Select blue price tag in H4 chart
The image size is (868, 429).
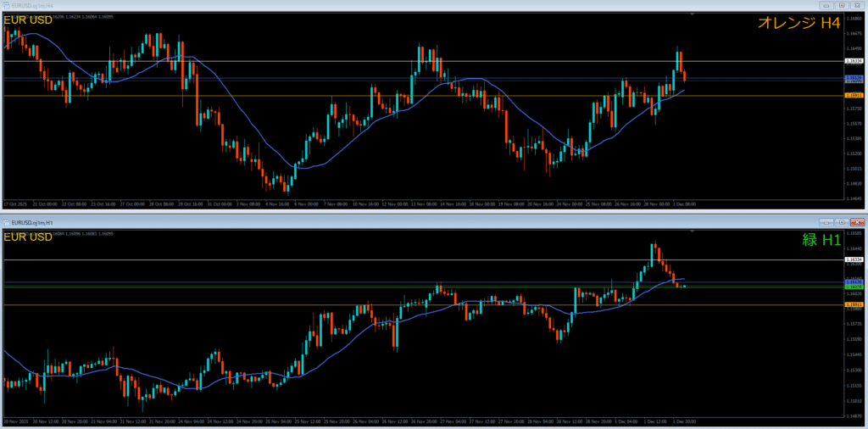[854, 77]
